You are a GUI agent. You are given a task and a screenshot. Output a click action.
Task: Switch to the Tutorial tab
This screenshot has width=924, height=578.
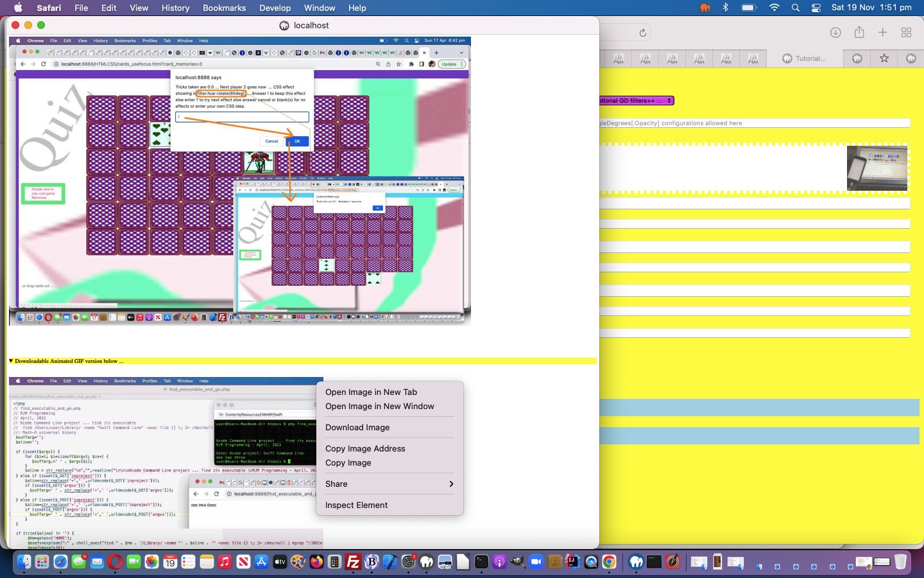pos(805,58)
